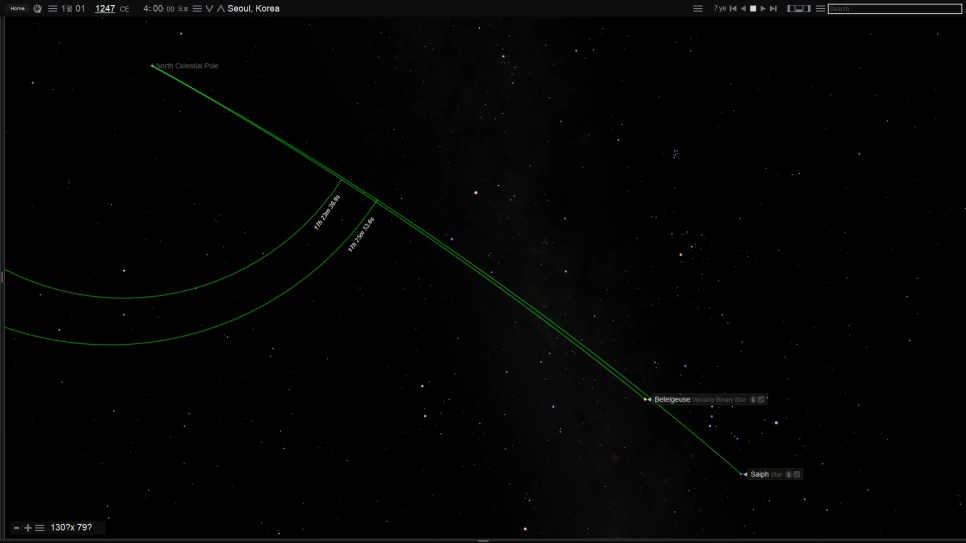Open the Seoul, Korea location selector
This screenshot has height=543, width=966.
click(253, 9)
